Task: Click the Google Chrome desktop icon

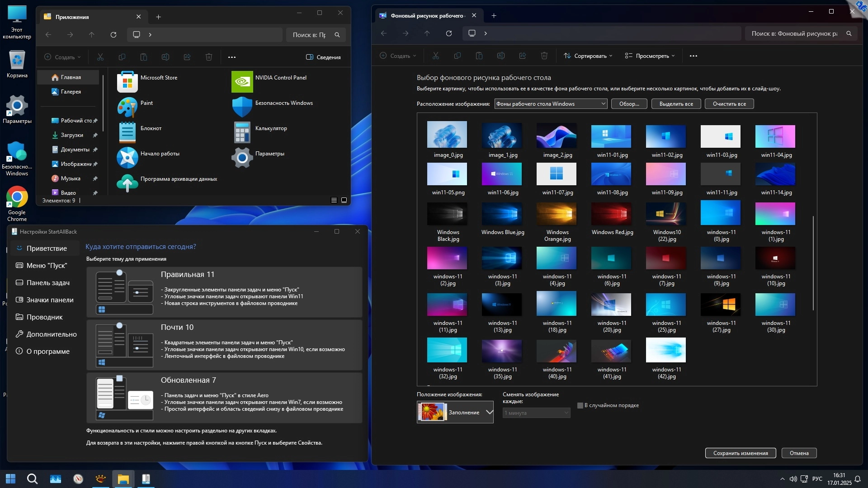Action: [17, 197]
